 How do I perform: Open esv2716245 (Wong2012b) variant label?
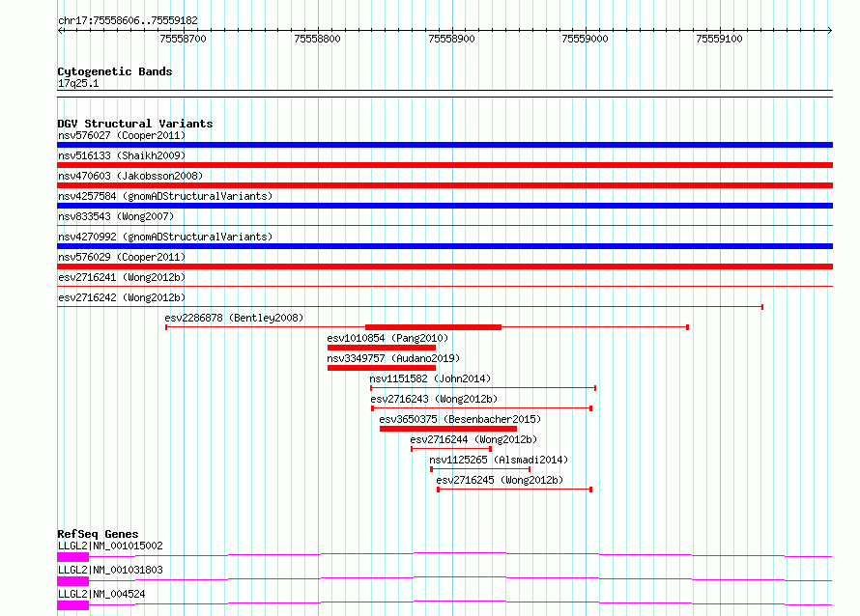500,480
